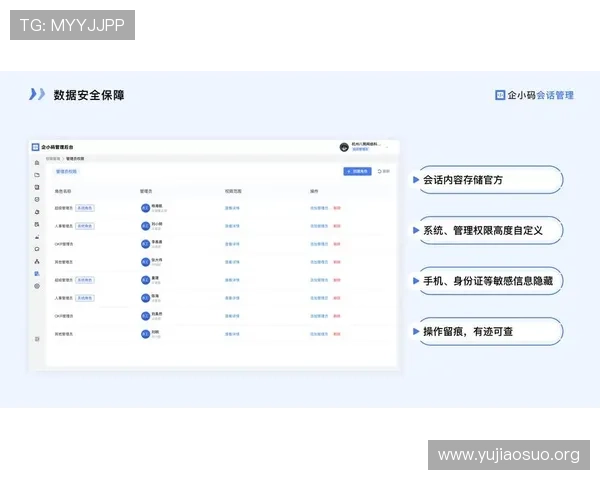Click red 删除 in the last 其他管理员 row
This screenshot has height=480, width=600.
(337, 334)
